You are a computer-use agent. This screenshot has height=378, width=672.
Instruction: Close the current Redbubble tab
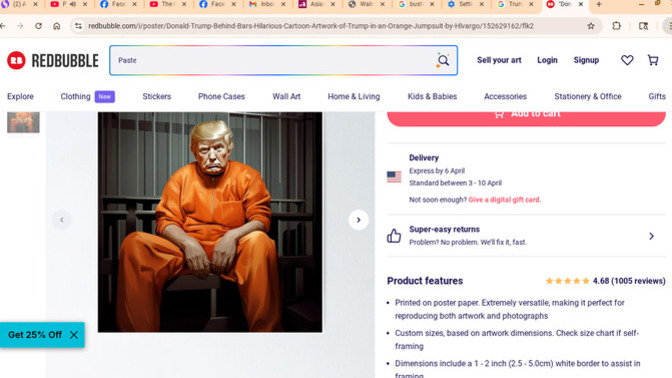[x=580, y=4]
